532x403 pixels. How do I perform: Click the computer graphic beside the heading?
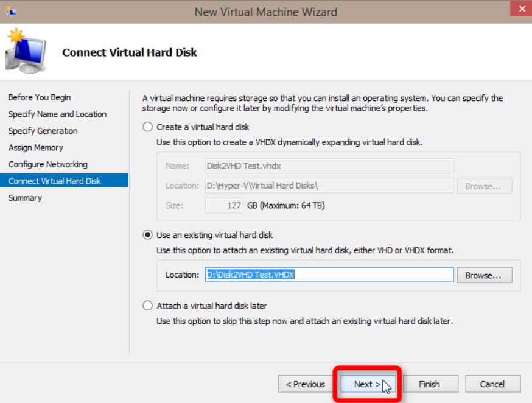pos(26,51)
